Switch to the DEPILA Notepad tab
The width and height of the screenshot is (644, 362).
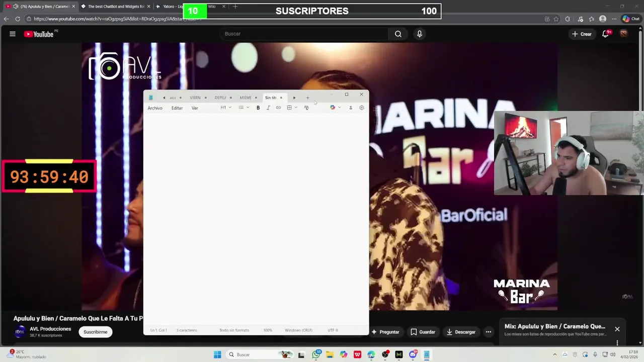pyautogui.click(x=220, y=98)
